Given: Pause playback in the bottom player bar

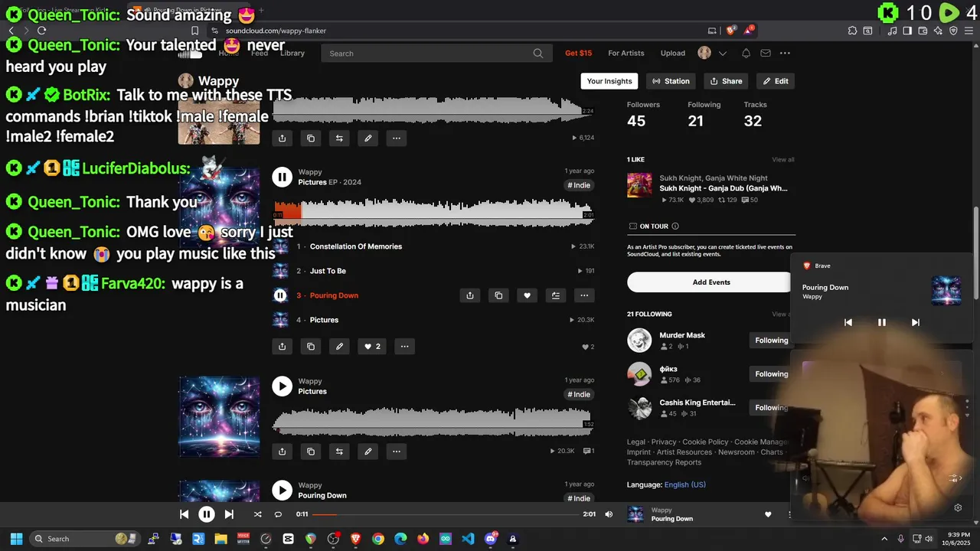Looking at the screenshot, I should [207, 514].
